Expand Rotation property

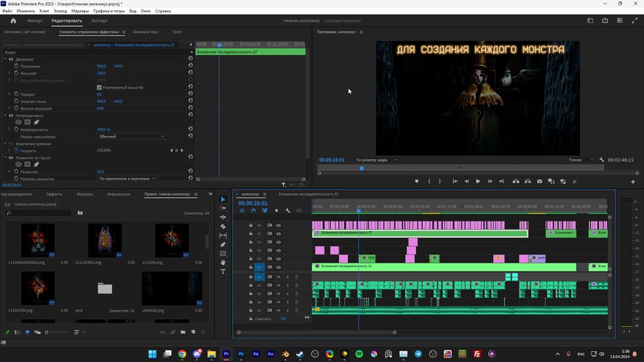pyautogui.click(x=10, y=94)
